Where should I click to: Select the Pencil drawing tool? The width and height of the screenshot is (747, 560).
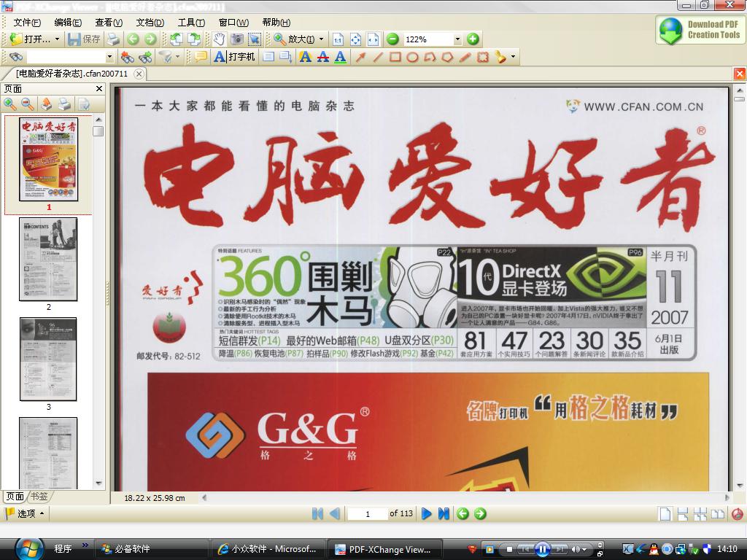tap(465, 57)
